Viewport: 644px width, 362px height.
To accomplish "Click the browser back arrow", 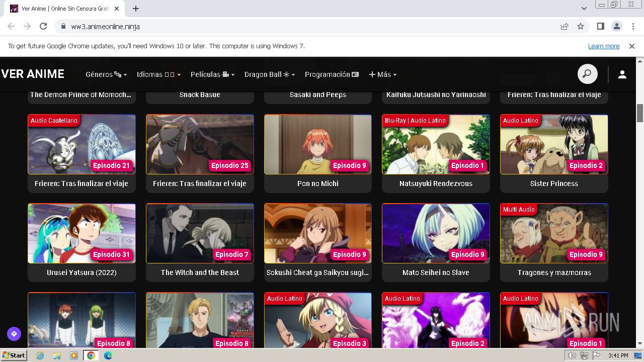I will [x=11, y=26].
